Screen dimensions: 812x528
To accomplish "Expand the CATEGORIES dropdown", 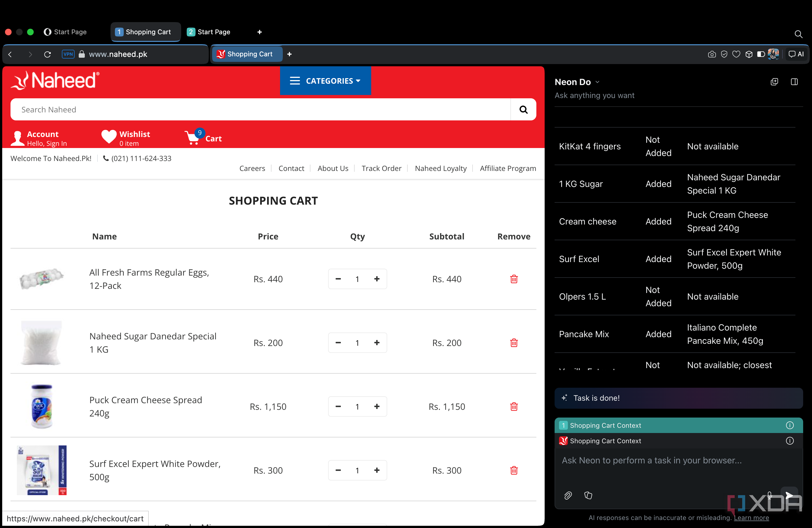I will pyautogui.click(x=325, y=81).
